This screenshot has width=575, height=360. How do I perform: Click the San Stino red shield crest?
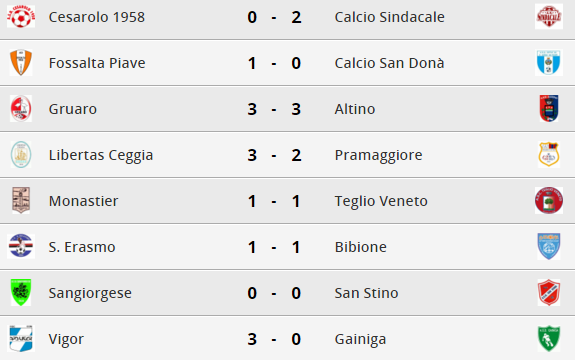coord(549,293)
